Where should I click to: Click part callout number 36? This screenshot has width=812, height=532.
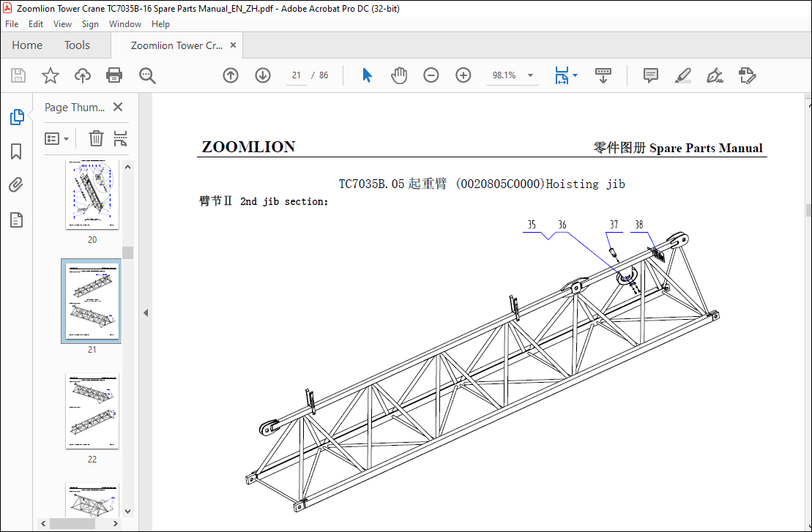pos(562,225)
